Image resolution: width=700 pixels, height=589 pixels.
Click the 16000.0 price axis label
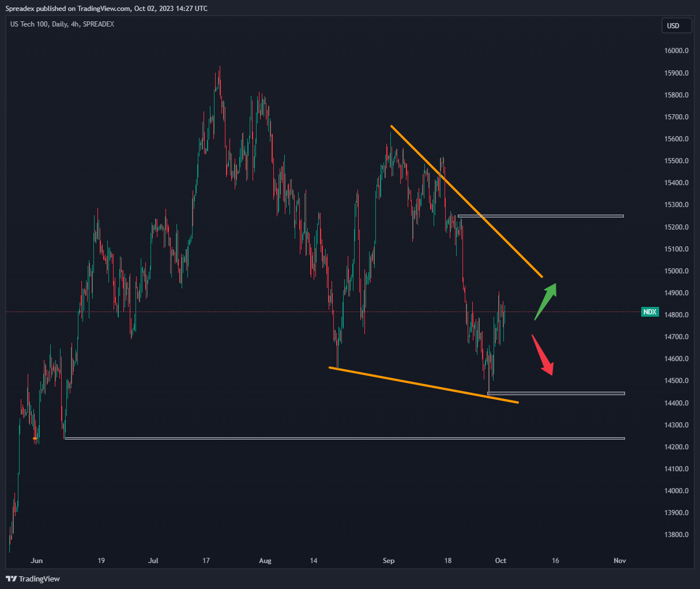(x=676, y=51)
